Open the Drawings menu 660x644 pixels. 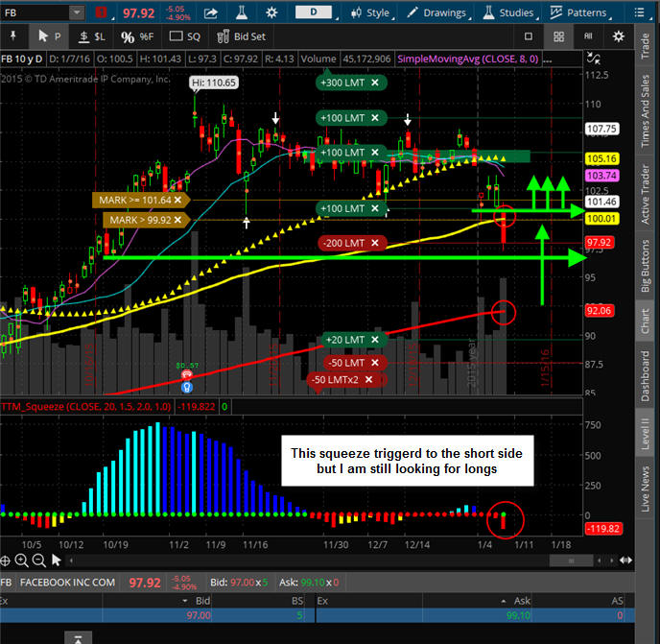pyautogui.click(x=436, y=13)
